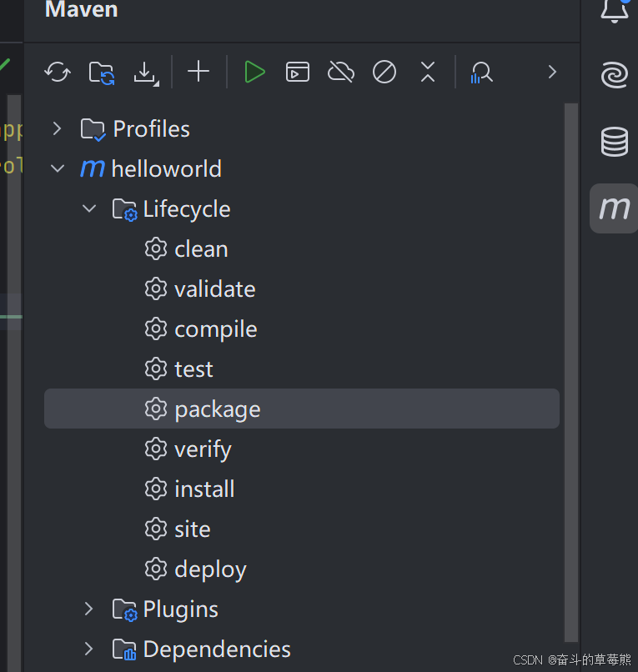The image size is (638, 672).
Task: Select the verify lifecycle goal
Action: [302, 449]
